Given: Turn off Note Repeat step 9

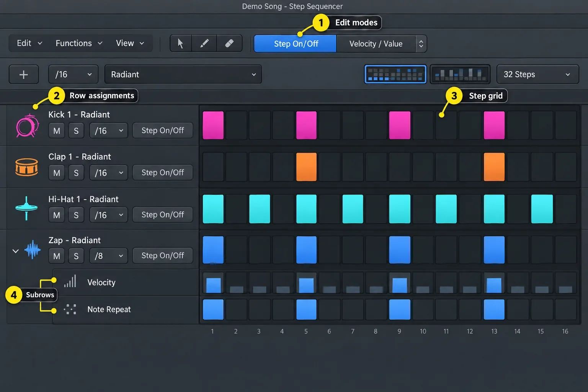Looking at the screenshot, I should click(x=400, y=309).
